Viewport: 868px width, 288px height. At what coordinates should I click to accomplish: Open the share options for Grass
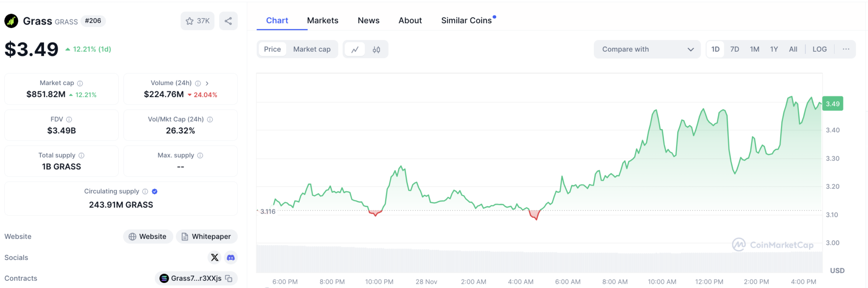228,20
